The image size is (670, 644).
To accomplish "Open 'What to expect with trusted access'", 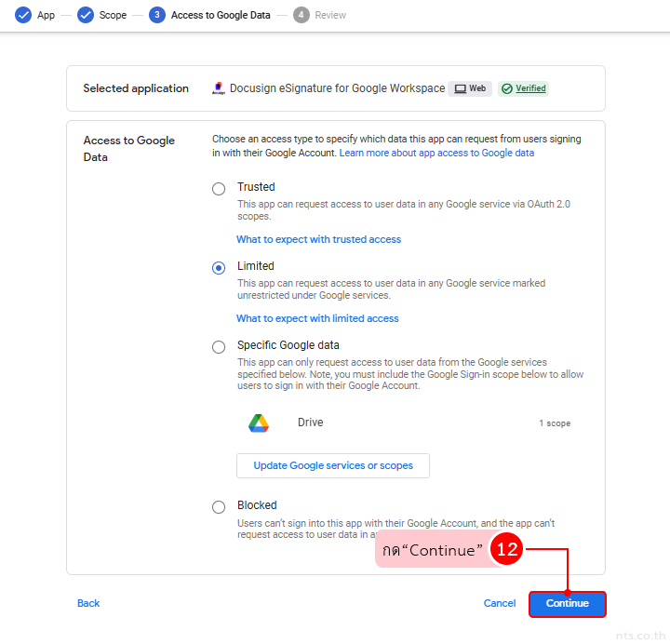I will tap(318, 239).
